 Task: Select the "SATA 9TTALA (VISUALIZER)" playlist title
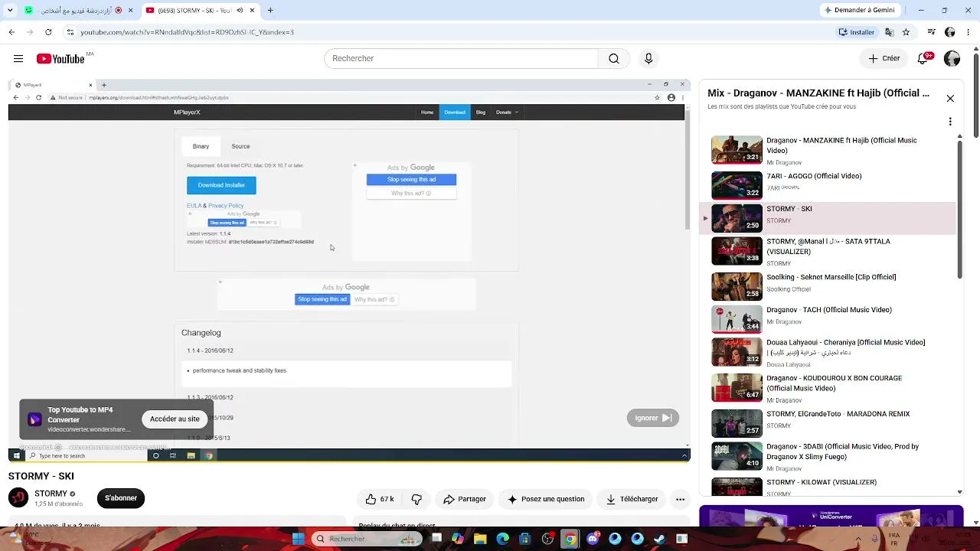828,246
